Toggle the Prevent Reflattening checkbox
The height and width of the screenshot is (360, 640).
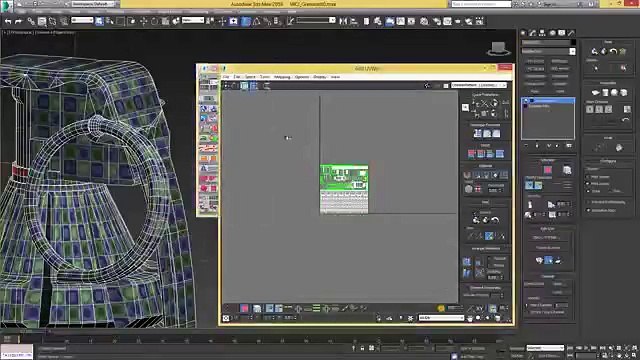point(588,202)
